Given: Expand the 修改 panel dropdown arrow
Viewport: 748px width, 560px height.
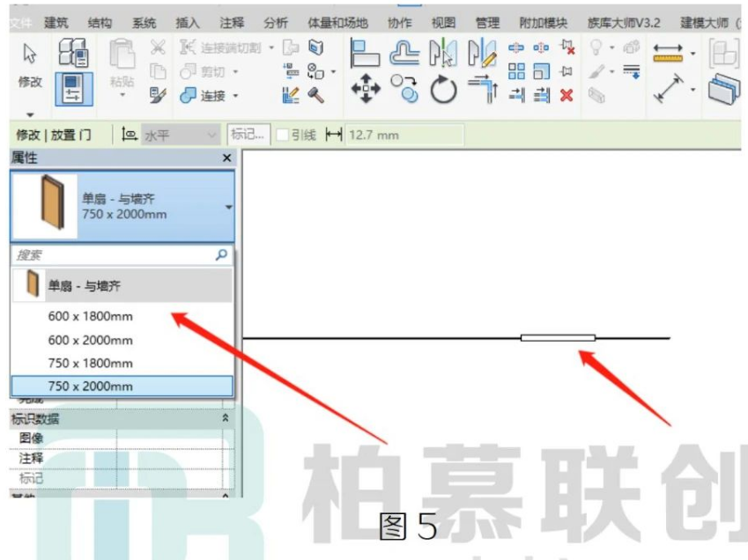Looking at the screenshot, I should tap(30, 114).
